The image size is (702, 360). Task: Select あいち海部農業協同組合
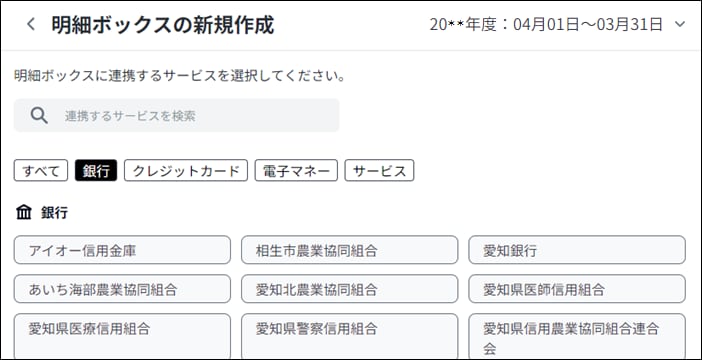pos(122,289)
